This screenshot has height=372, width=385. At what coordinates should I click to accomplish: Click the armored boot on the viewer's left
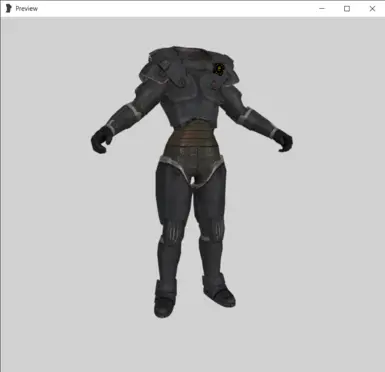tap(165, 298)
